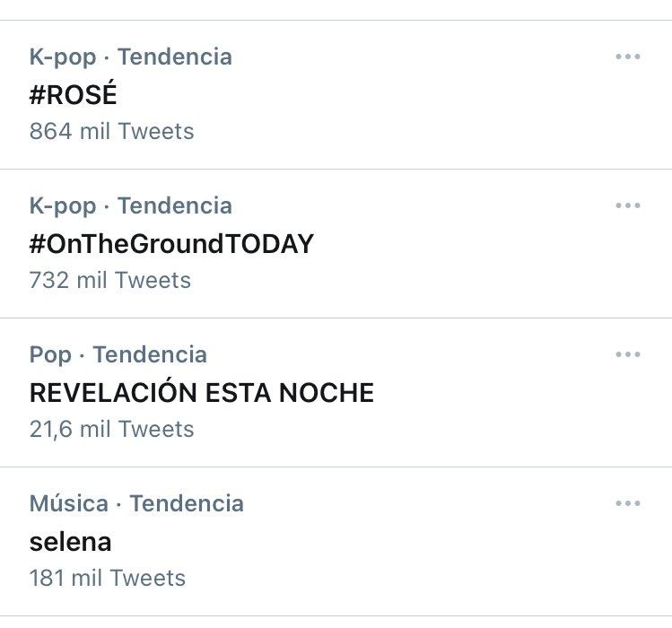Screen dimensions: 672x628
Task: Open the selena trending topic
Action: 70,541
